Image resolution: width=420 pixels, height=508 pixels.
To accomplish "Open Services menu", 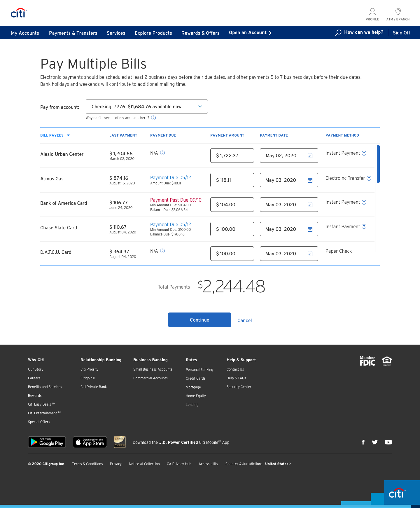I will tap(116, 33).
